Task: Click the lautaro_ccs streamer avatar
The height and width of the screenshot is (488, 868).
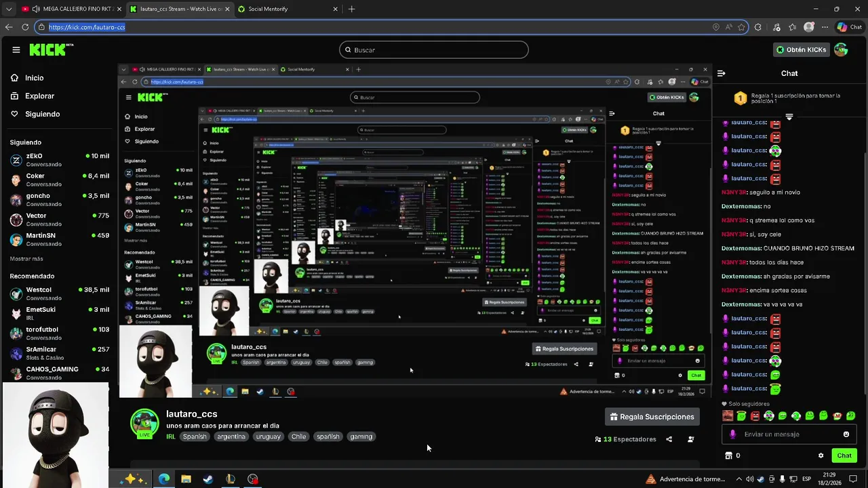Action: (144, 424)
